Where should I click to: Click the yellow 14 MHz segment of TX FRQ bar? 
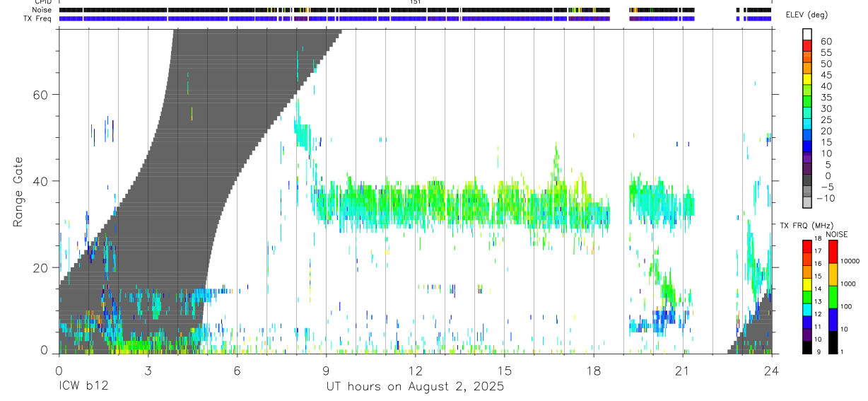[x=807, y=284]
